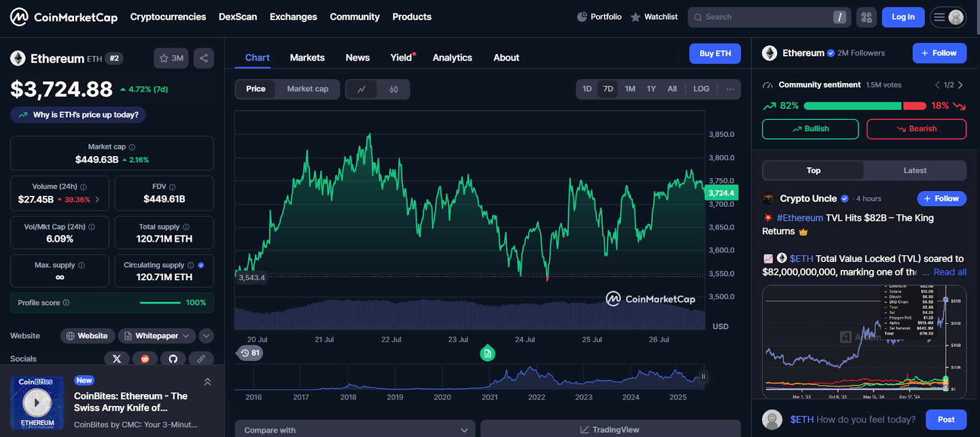Go to next community sentiment page
The image size is (980, 437).
click(x=960, y=85)
